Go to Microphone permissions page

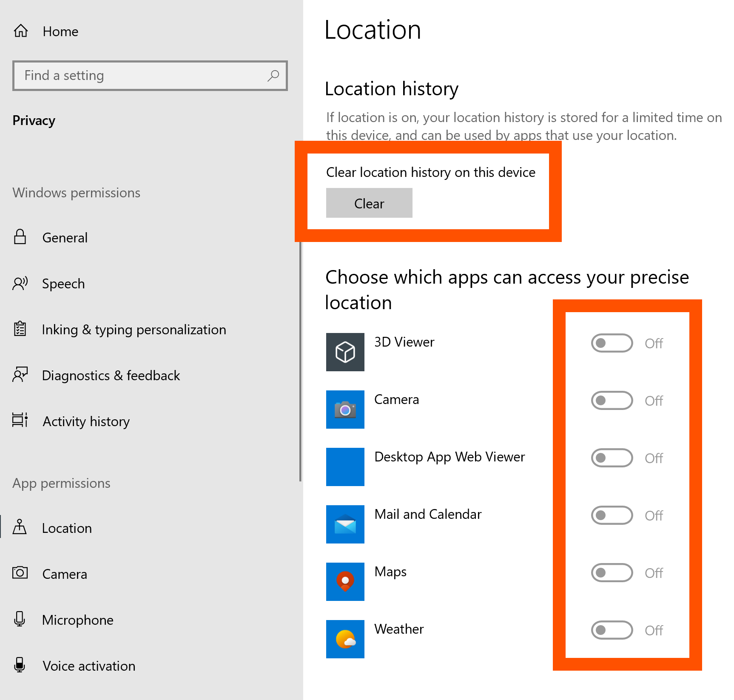pyautogui.click(x=77, y=620)
